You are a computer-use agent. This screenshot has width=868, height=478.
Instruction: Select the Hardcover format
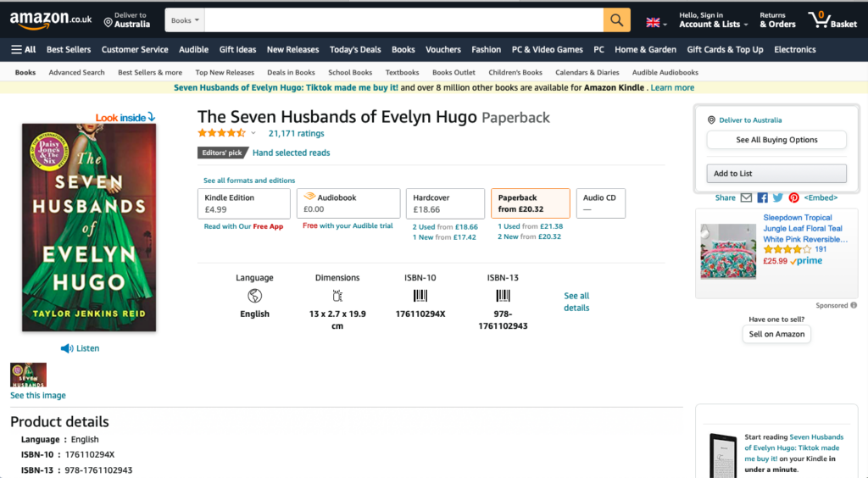click(445, 203)
